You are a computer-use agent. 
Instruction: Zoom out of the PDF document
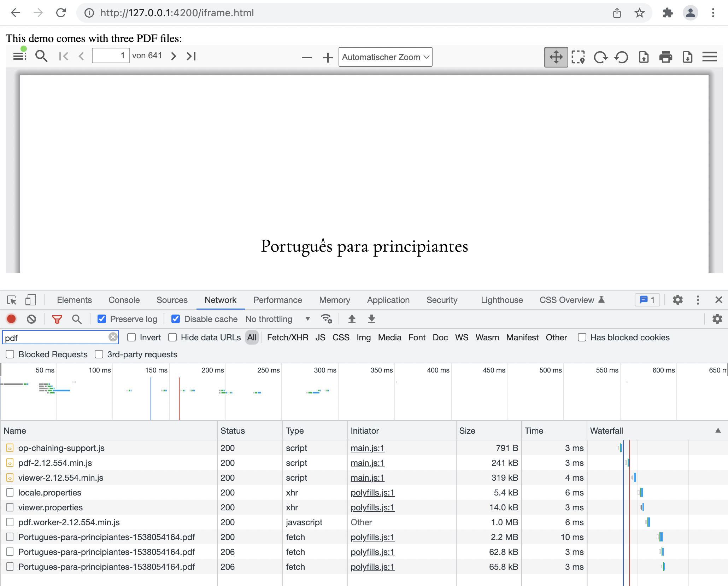[x=306, y=57]
